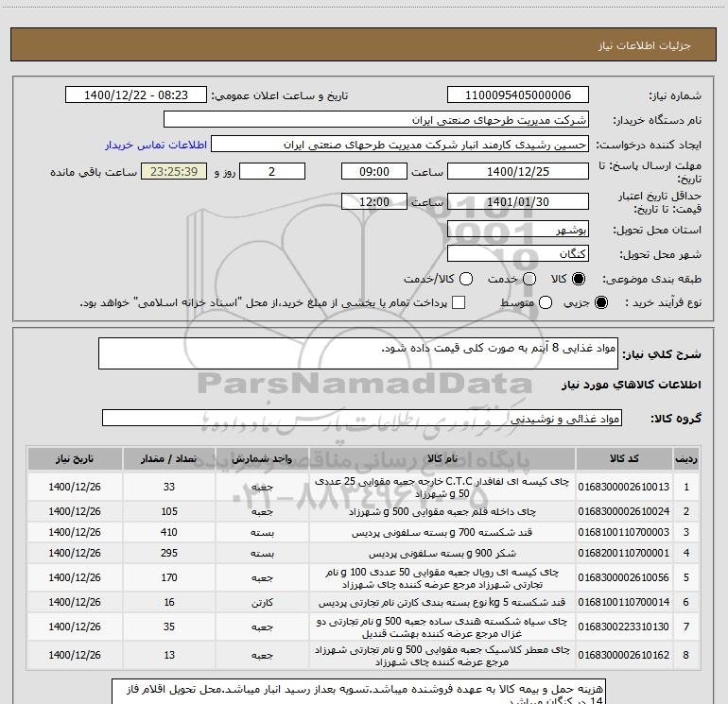The height and width of the screenshot is (704, 728).
Task: Click product code 0168300223310130
Action: 624,627
